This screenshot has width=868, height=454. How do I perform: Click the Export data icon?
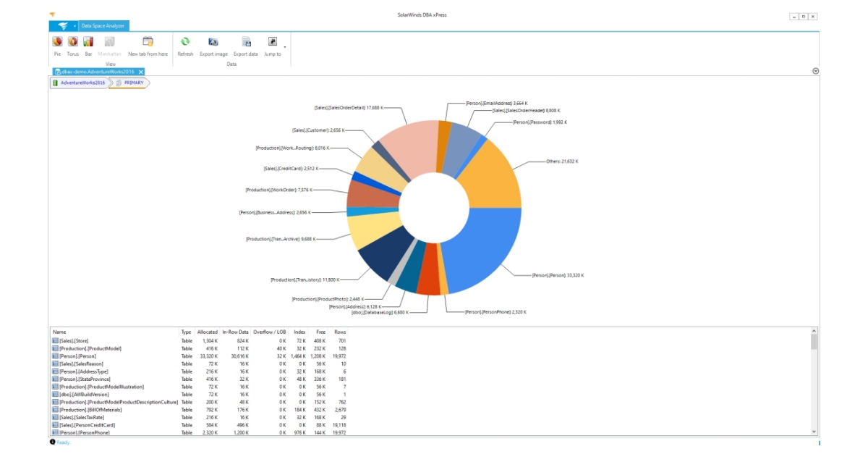245,41
